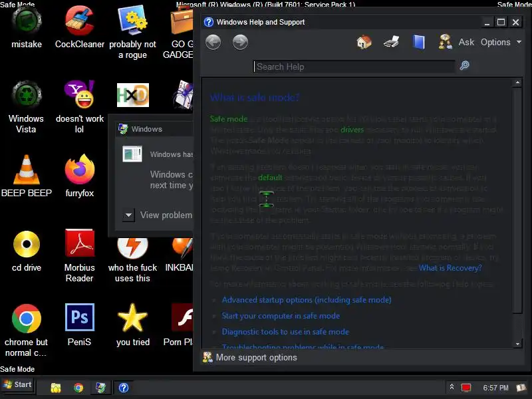Click the green 'default' glossary term

point(270,178)
